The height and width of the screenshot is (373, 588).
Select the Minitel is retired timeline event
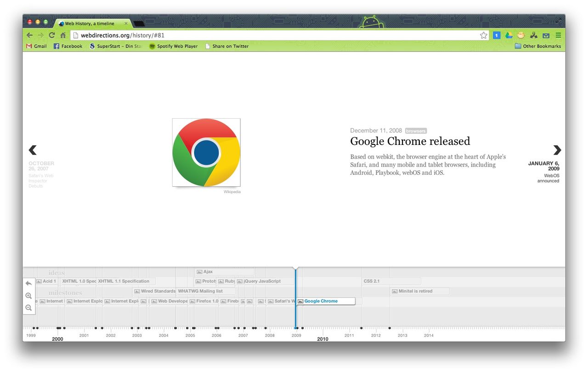[415, 291]
